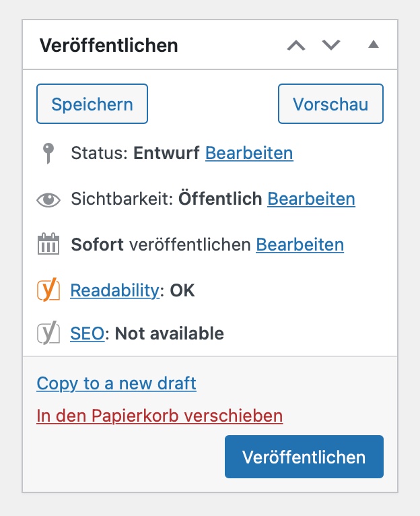
Task: Move the Veröffentlichen panel down
Action: 331,44
